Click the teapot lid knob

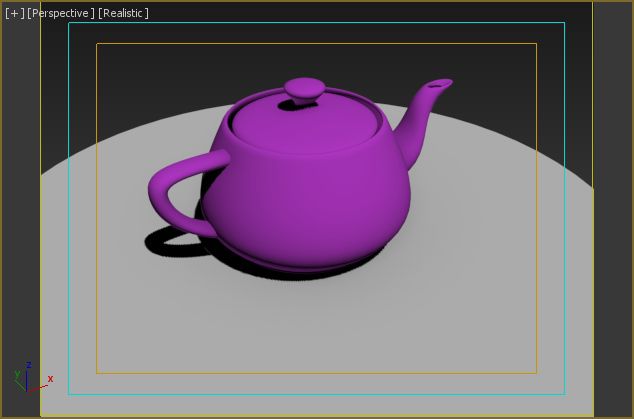(x=304, y=91)
